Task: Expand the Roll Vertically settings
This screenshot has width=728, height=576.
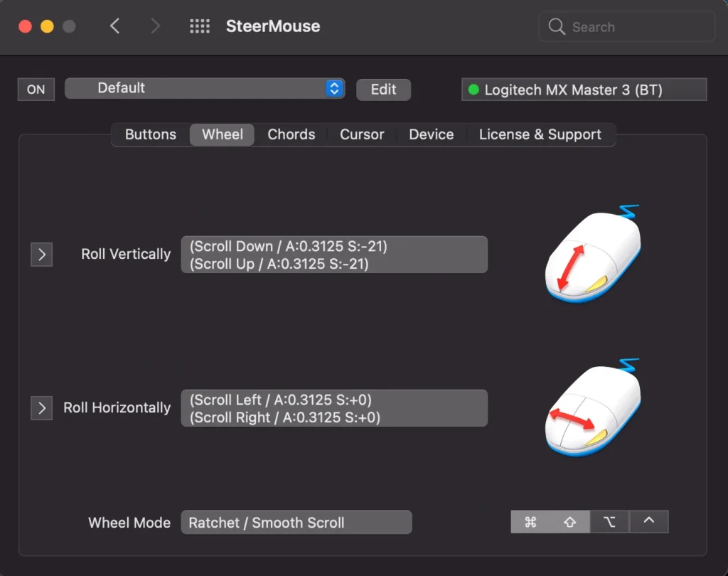Action: click(x=41, y=254)
